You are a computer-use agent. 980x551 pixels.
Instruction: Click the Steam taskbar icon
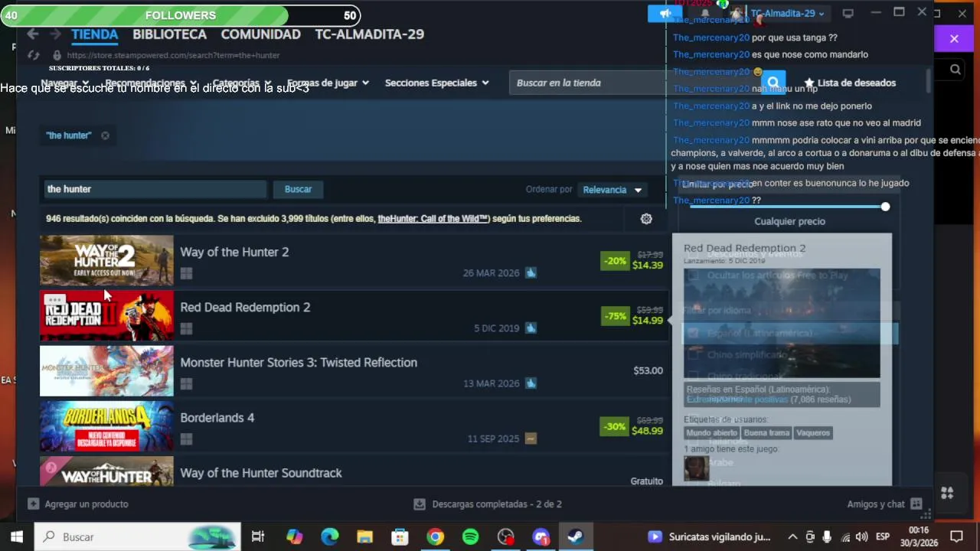(x=576, y=536)
